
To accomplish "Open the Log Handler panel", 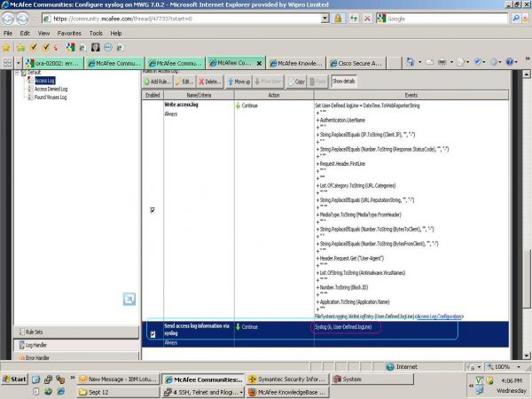I will [x=76, y=345].
